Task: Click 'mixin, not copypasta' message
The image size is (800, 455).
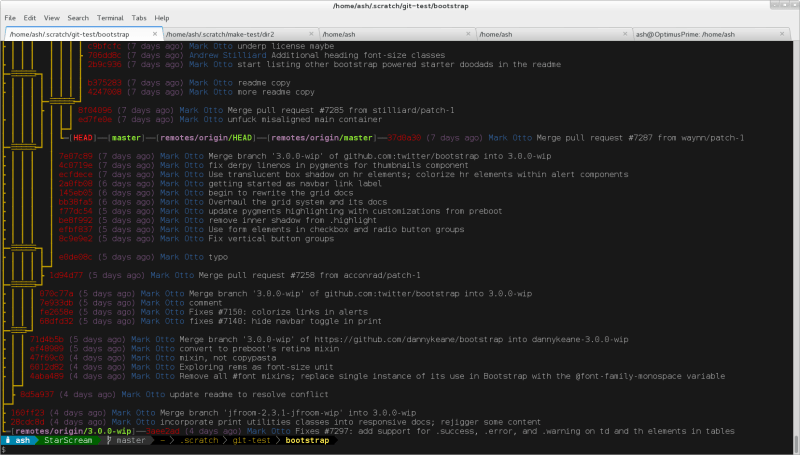Action: pyautogui.click(x=228, y=358)
